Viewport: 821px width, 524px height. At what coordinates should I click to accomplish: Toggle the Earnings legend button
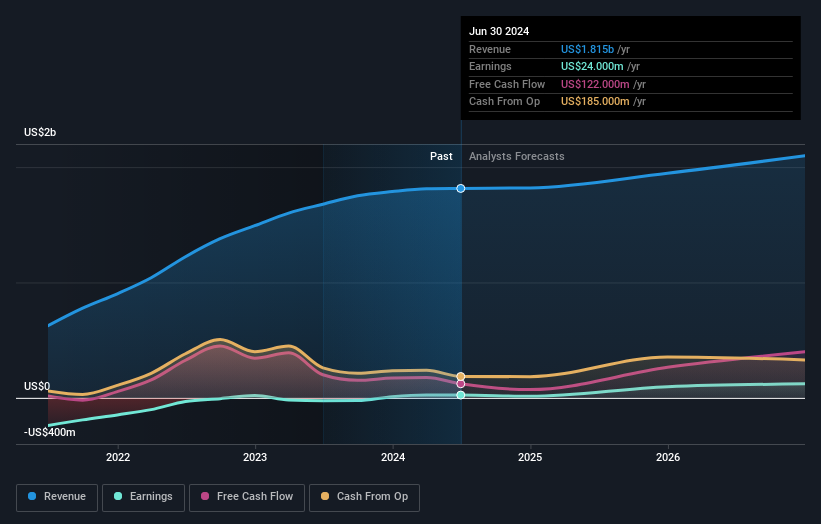click(143, 497)
